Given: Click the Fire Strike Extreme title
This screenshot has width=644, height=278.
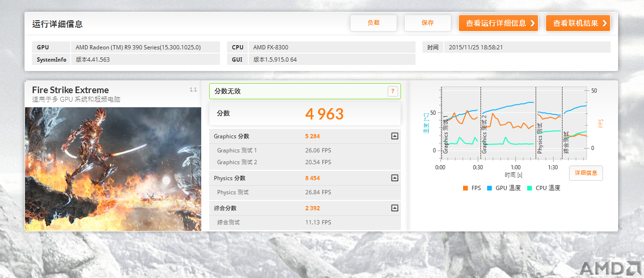Looking at the screenshot, I should pyautogui.click(x=70, y=90).
